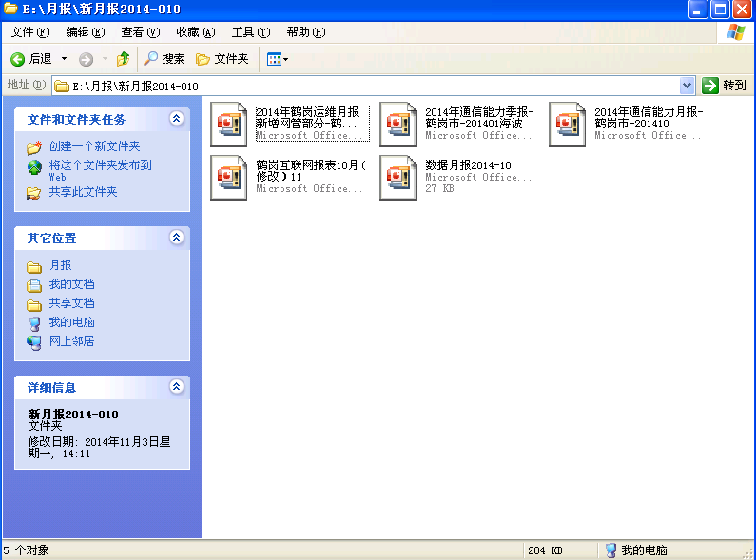Viewport: 756px width, 560px height.
Task: Click the title bar folder icon
Action: click(10, 9)
